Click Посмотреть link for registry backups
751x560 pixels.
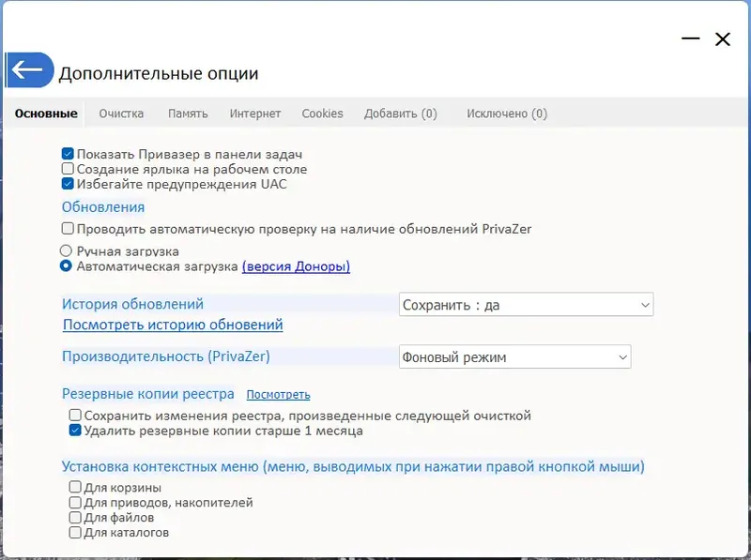click(x=278, y=394)
